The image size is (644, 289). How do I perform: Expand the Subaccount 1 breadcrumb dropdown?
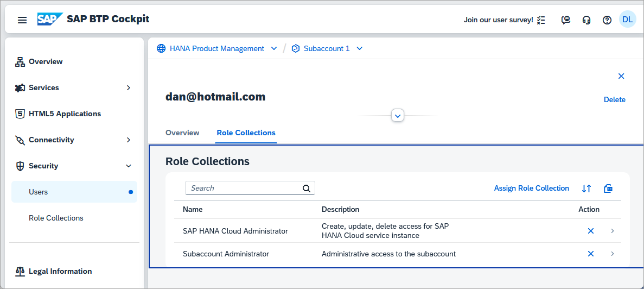point(359,48)
